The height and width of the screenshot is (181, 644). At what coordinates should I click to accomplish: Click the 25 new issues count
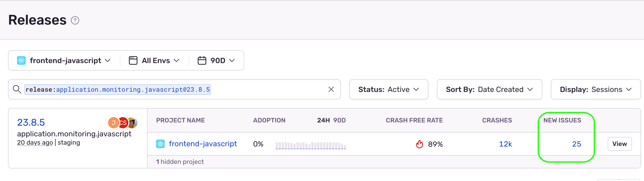576,144
